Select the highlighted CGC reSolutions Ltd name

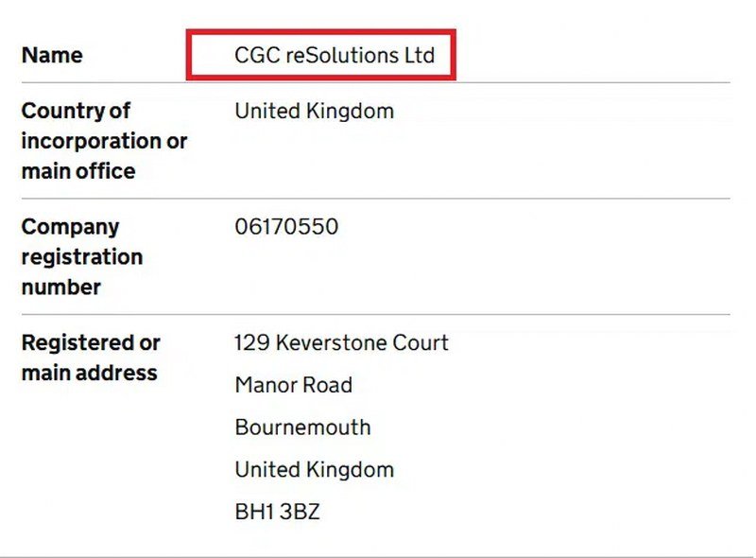point(335,55)
